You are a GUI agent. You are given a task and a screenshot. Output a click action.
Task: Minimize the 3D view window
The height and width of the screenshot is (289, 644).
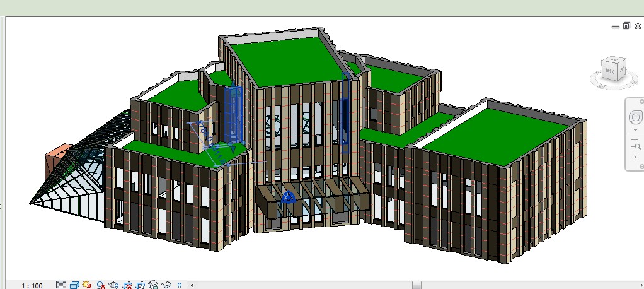coord(615,27)
